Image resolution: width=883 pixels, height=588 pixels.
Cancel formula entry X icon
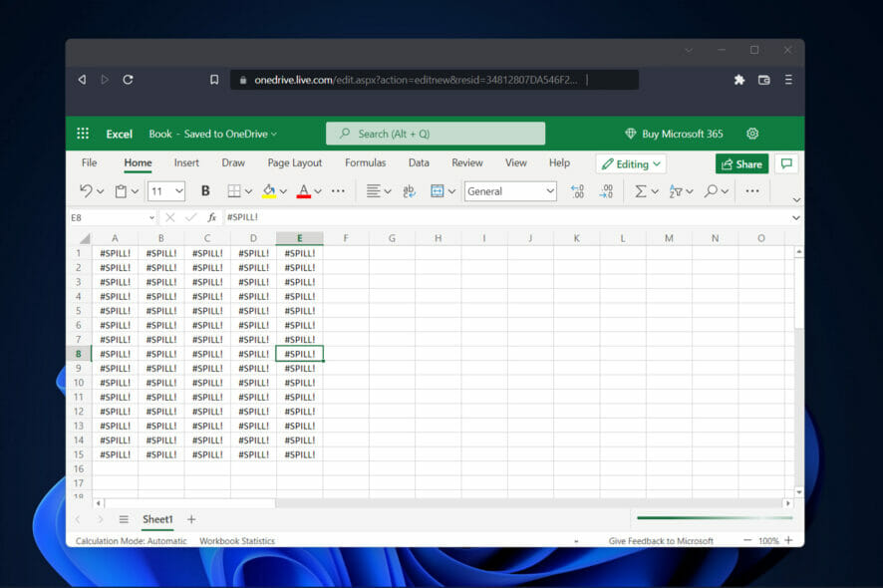point(170,217)
